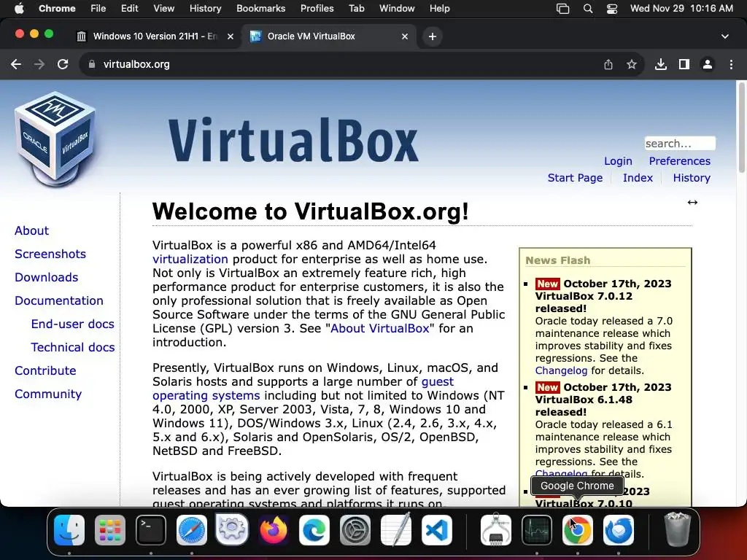Click the lock icon in address bar
Screen dimensions: 747x560
92,64
